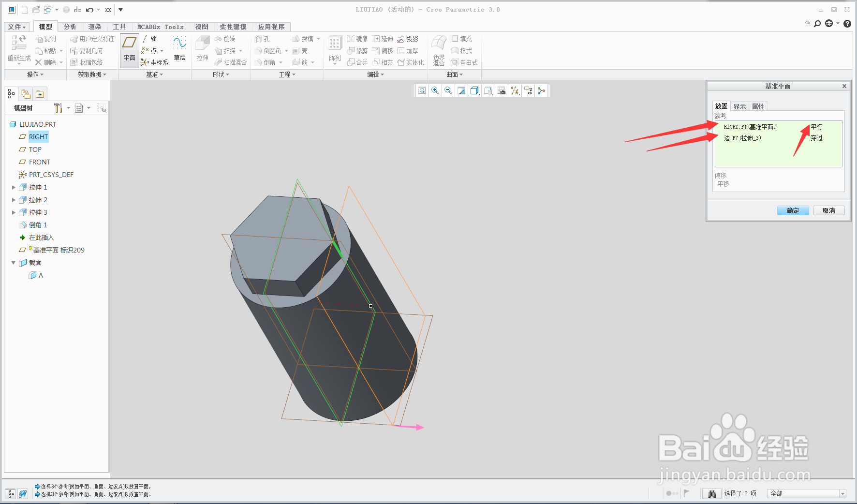Switch to the 显示 tab in datum plane dialog
The height and width of the screenshot is (504, 857).
(739, 106)
